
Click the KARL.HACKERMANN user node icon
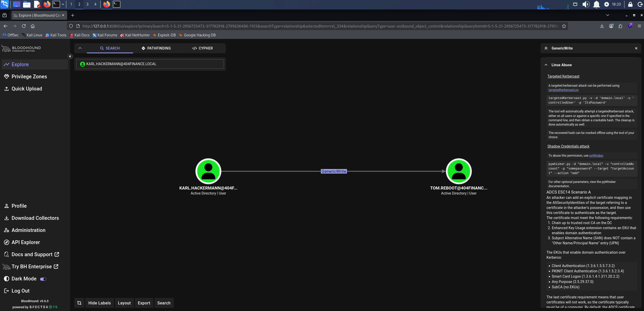[x=208, y=171]
